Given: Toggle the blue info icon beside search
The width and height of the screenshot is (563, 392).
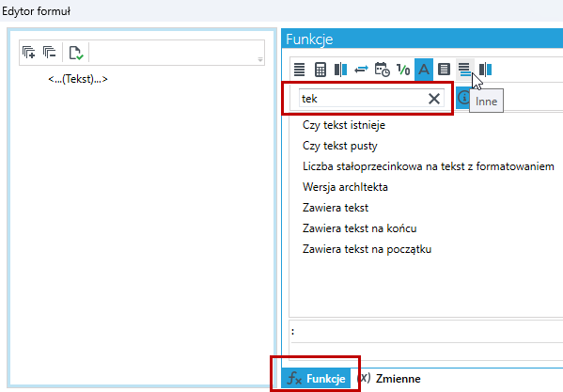Looking at the screenshot, I should (463, 98).
